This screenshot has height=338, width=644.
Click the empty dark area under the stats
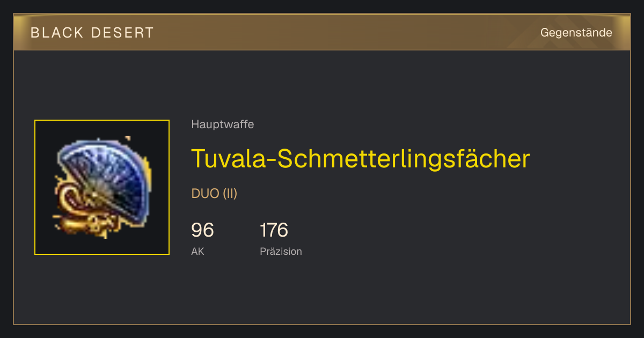[376, 292]
